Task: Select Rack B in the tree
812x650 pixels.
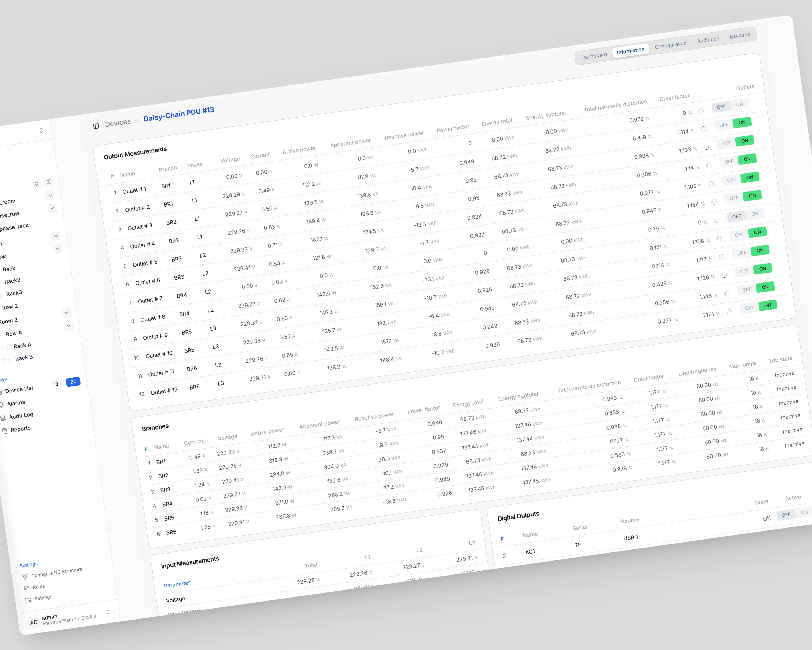Action: (x=24, y=358)
